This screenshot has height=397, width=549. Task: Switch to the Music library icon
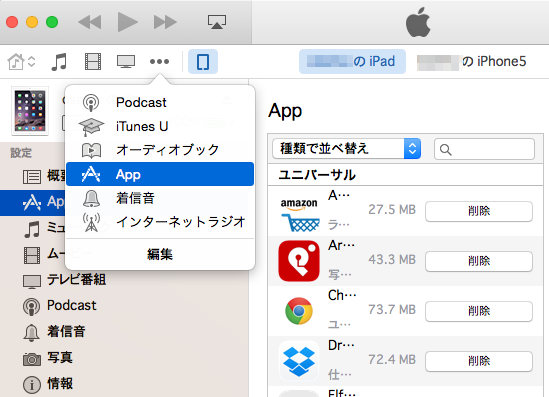(x=59, y=62)
